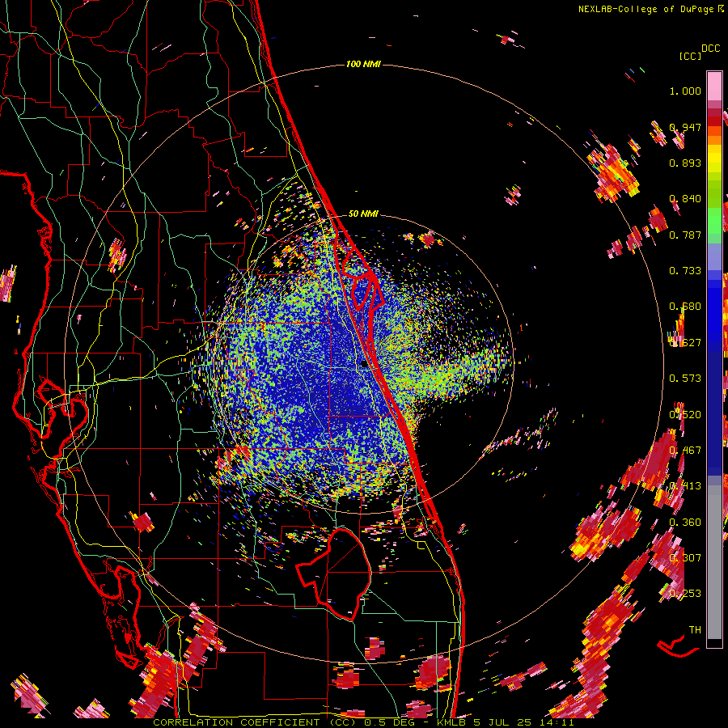Screen dimensions: 728x728
Task: Click the 100 NMI range ring label
Action: click(x=363, y=64)
